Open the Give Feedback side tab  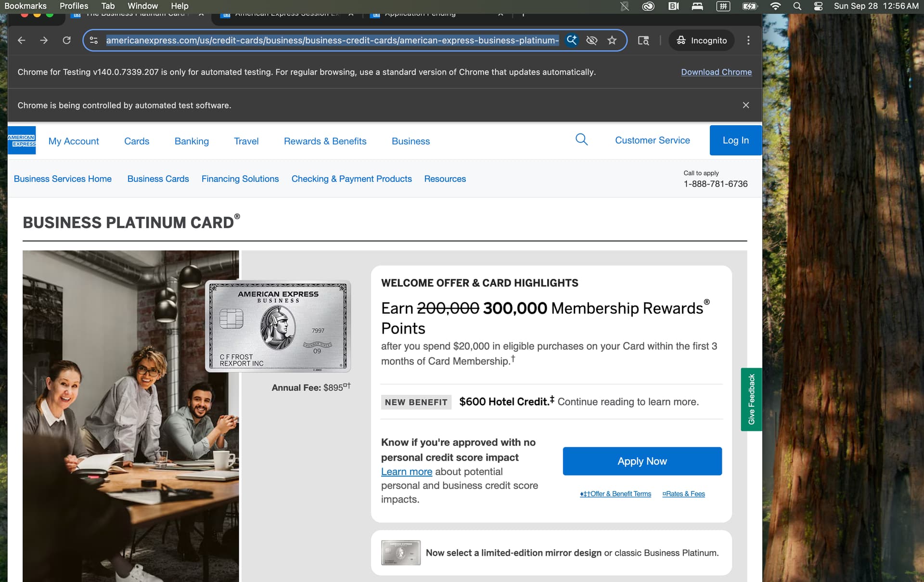(x=751, y=399)
